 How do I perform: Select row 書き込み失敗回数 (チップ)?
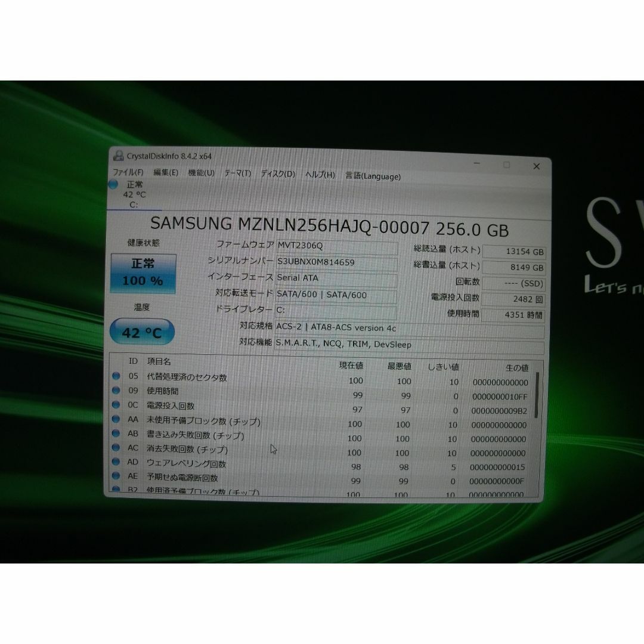322,436
